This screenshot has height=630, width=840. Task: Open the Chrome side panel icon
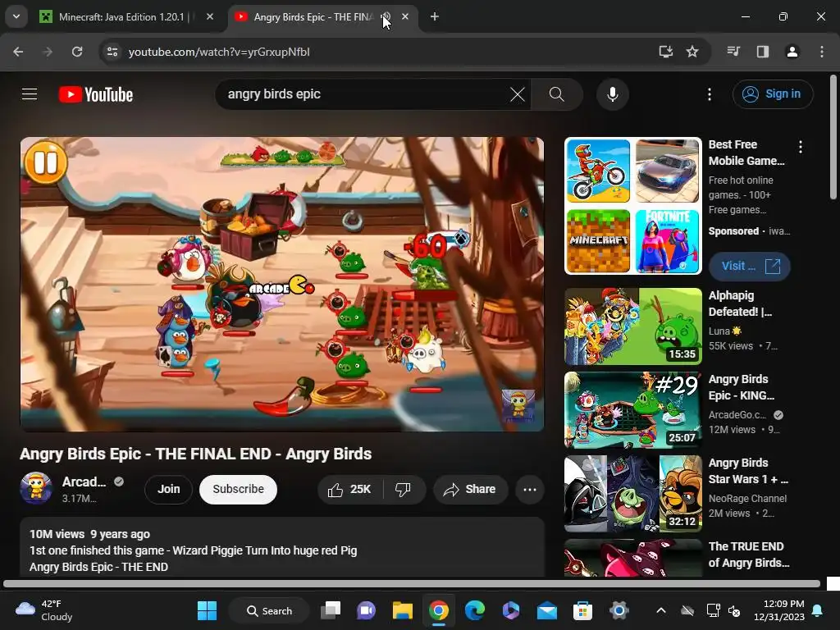tap(763, 52)
